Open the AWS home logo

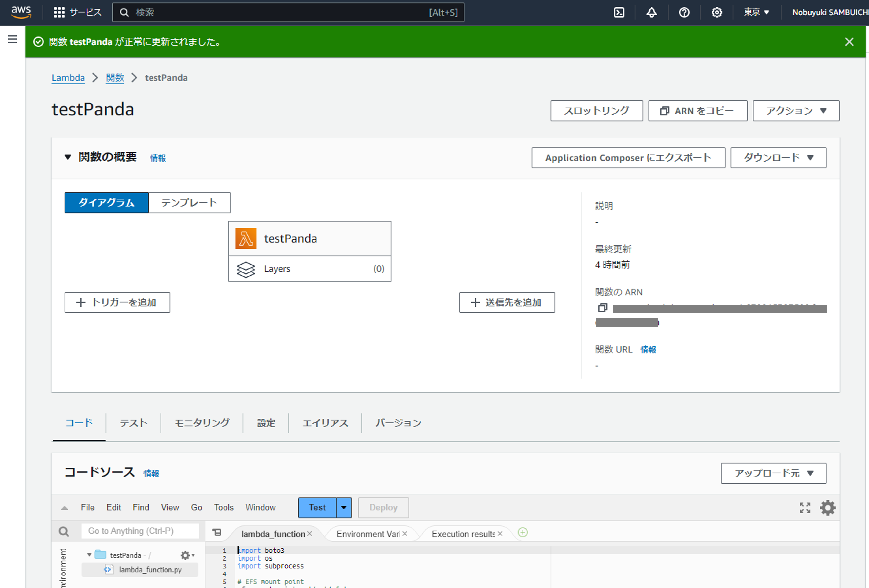[x=21, y=12]
